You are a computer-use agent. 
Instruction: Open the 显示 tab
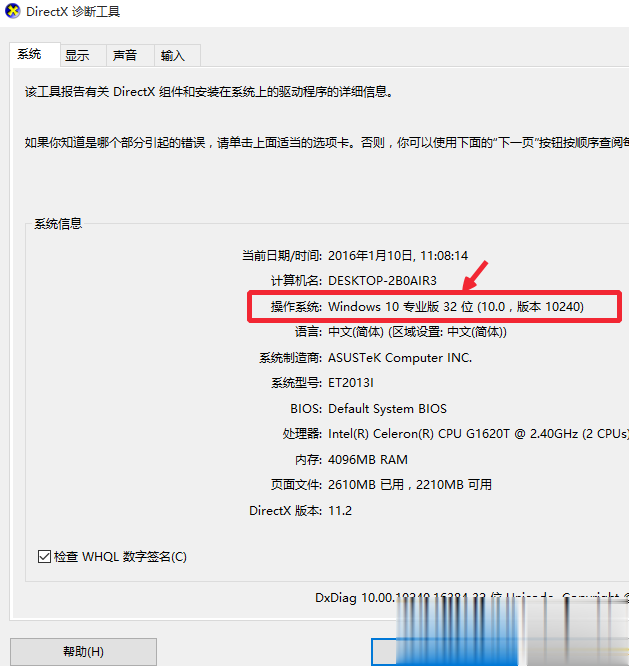pos(83,55)
